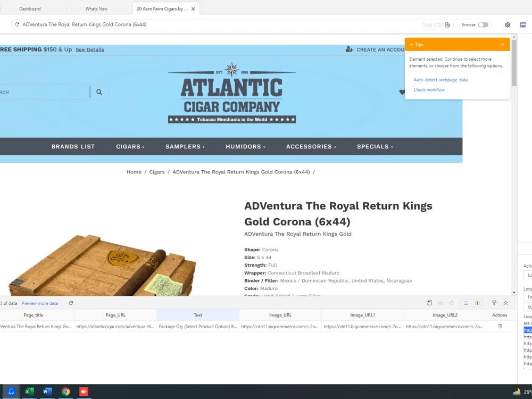Screen dimensions: 532x399
Task: Click the Page_URL cell with atlanticcigar.com link
Action: tap(115, 327)
